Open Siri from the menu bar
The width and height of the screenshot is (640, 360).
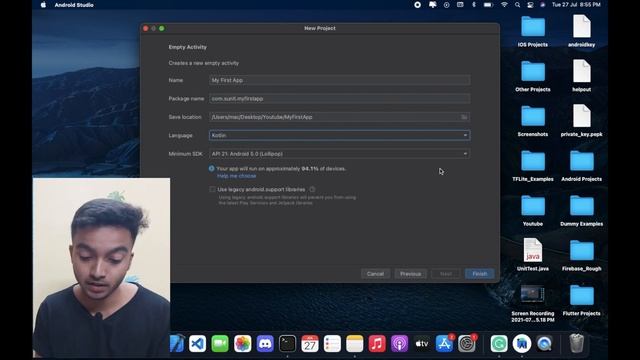[542, 5]
